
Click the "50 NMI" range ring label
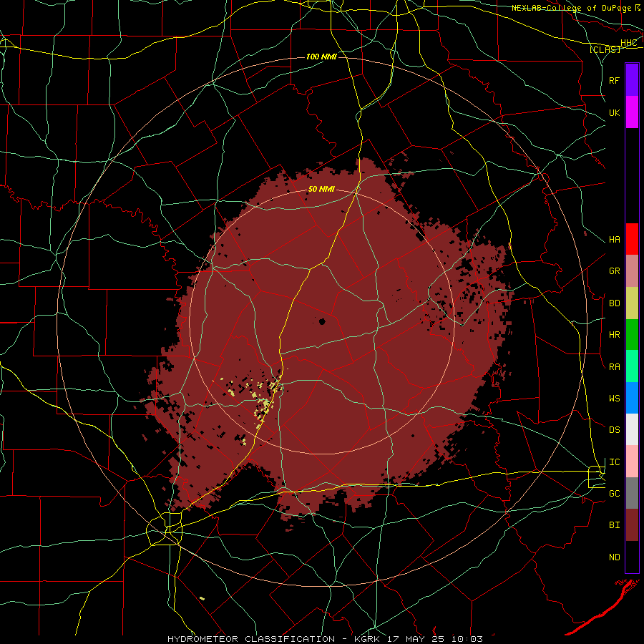point(321,190)
